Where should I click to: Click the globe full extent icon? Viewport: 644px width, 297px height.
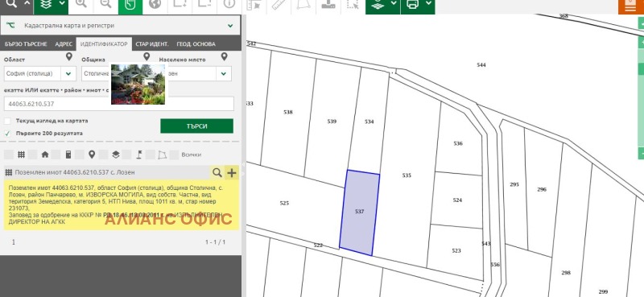coord(155,4)
